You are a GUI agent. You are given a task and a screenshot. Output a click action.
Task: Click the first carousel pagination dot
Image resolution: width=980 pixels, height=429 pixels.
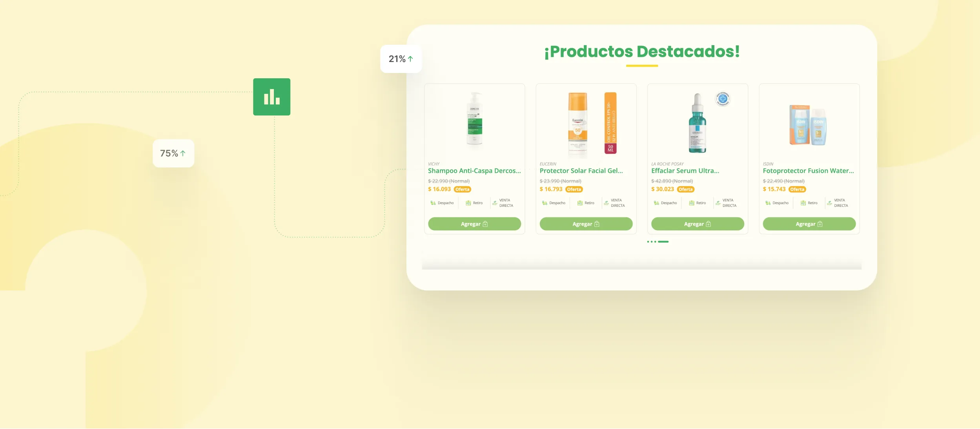pyautogui.click(x=648, y=242)
